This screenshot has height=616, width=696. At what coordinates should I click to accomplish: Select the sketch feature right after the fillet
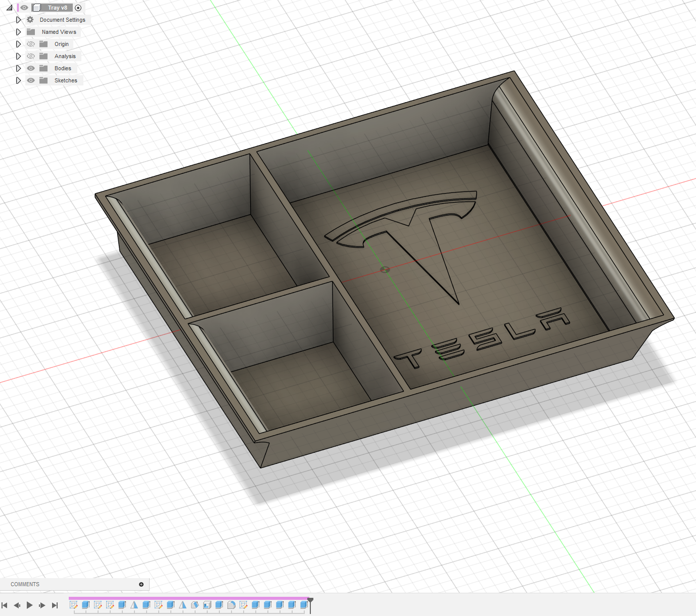(244, 605)
